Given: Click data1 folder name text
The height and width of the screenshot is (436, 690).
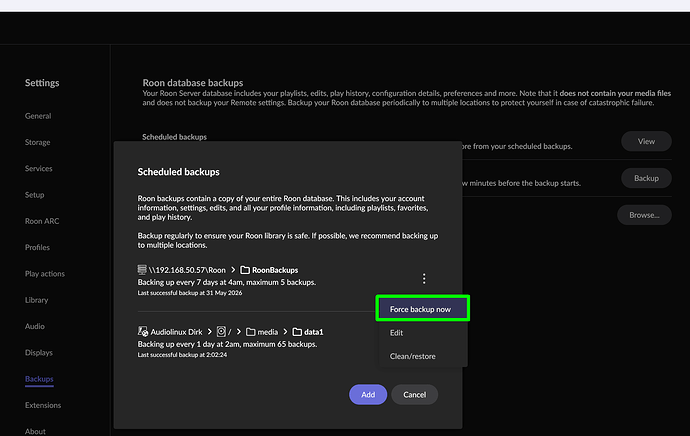Looking at the screenshot, I should point(314,332).
